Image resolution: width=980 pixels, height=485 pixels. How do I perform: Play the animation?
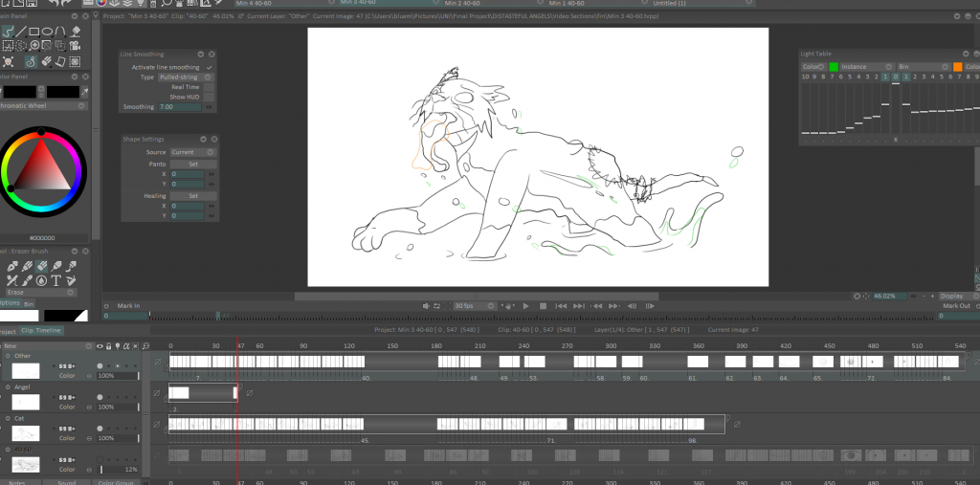point(525,306)
